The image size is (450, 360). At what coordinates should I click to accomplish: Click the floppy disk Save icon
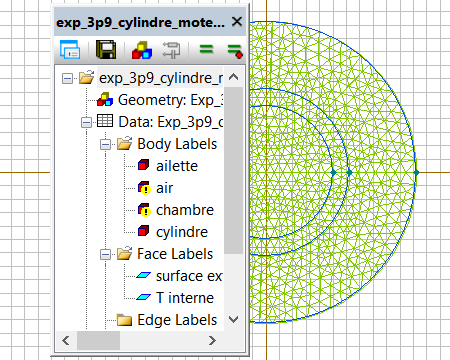click(106, 50)
